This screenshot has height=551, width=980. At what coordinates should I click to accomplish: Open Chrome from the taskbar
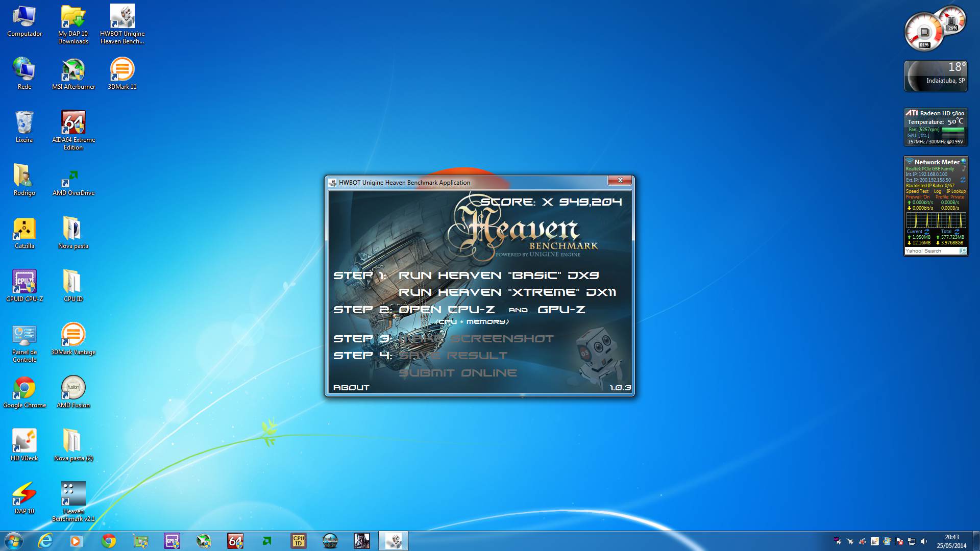pyautogui.click(x=108, y=541)
